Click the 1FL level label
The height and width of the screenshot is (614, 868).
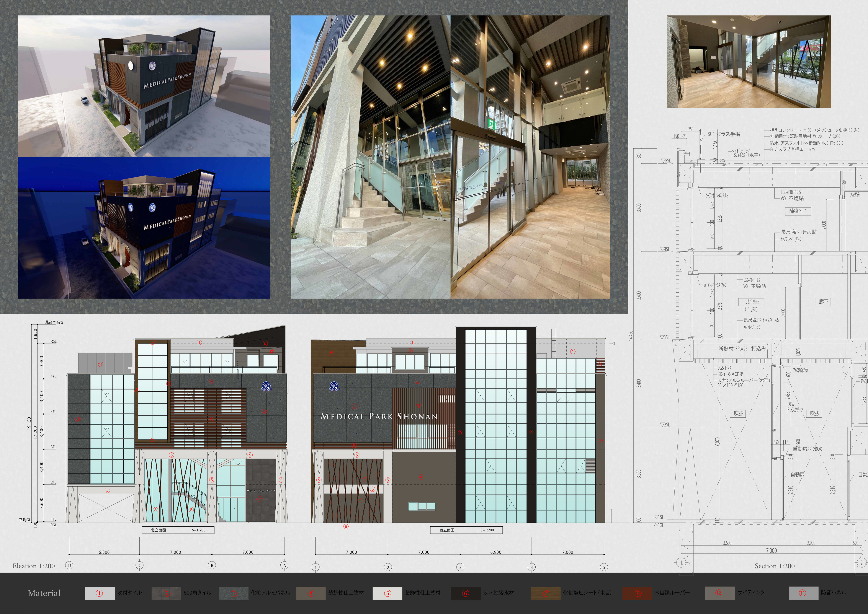pyautogui.click(x=54, y=519)
